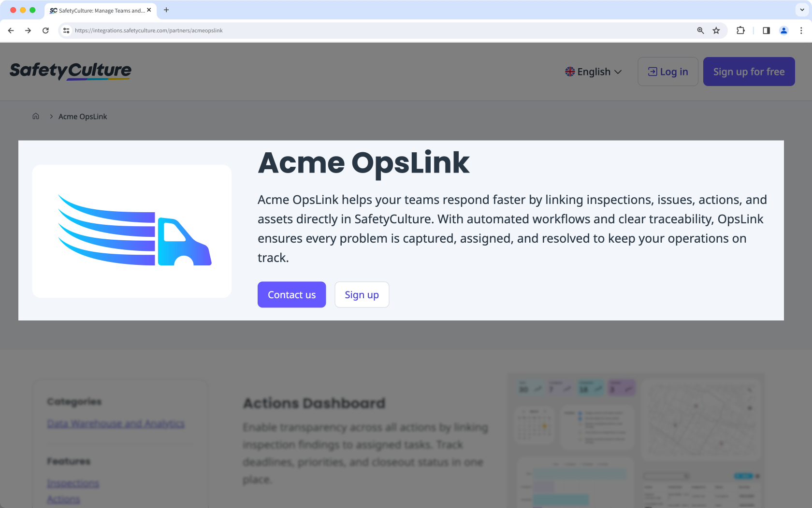Toggle the browser side panel icon
Image resolution: width=812 pixels, height=508 pixels.
coord(766,30)
